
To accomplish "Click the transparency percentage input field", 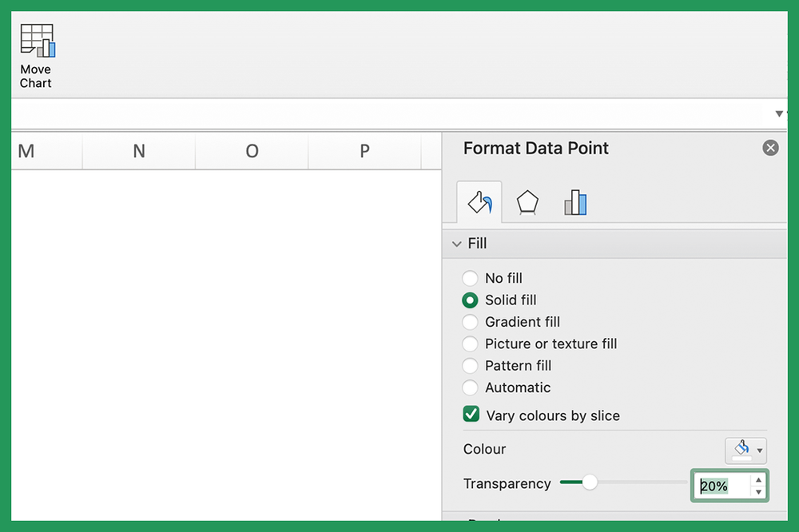I will pos(723,485).
